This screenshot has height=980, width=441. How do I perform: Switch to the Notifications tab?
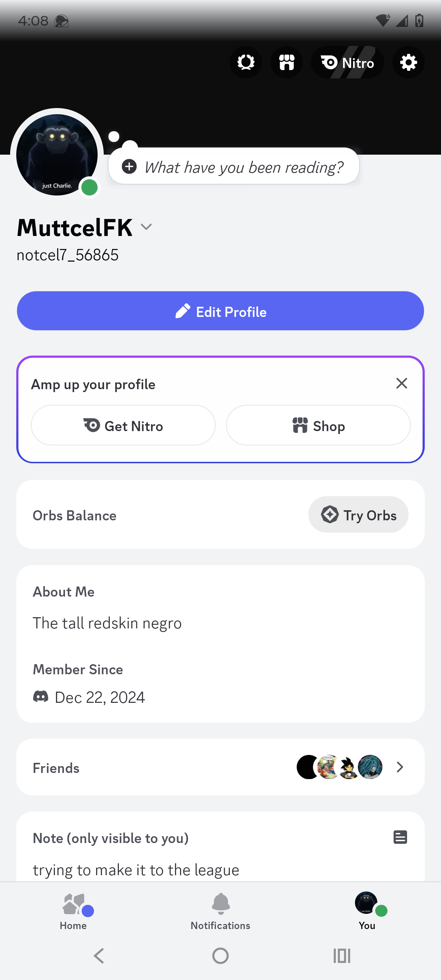[220, 911]
